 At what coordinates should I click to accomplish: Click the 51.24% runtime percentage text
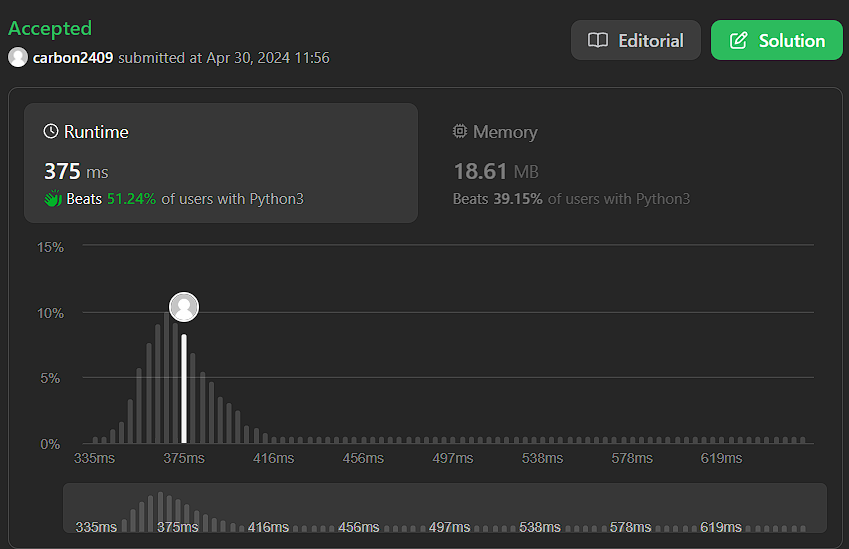pyautogui.click(x=132, y=199)
